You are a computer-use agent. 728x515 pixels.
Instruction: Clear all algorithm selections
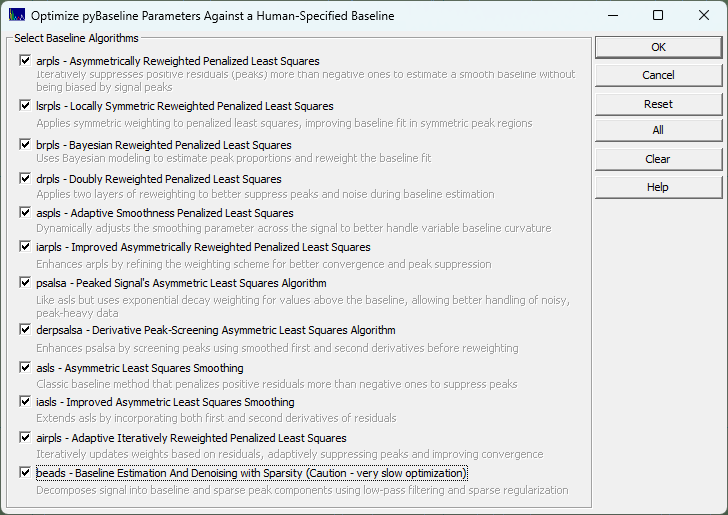658,159
